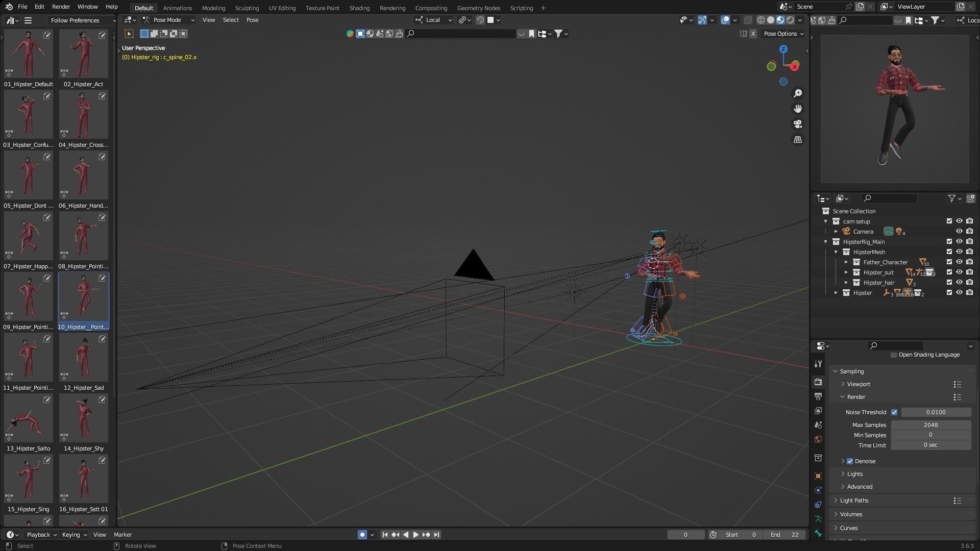Viewport: 980px width, 551px height.
Task: Open the World properties tab icon
Action: pyautogui.click(x=818, y=439)
